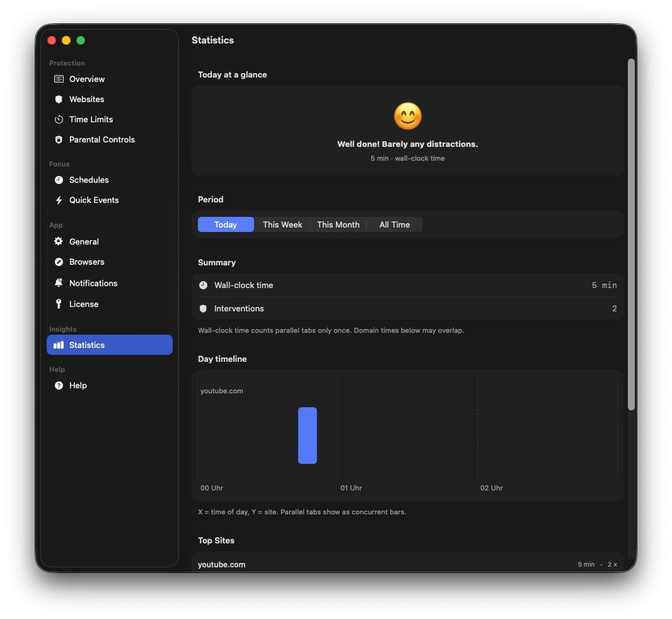
Task: Go to Time Limits settings
Action: tap(109, 119)
